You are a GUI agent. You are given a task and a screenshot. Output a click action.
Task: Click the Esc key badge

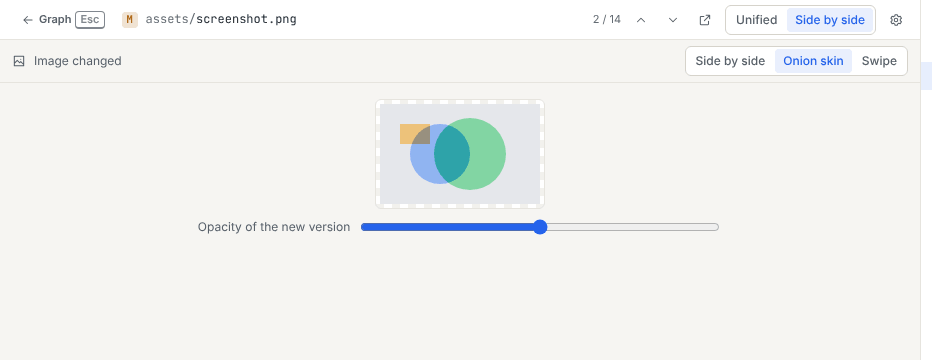pos(90,20)
